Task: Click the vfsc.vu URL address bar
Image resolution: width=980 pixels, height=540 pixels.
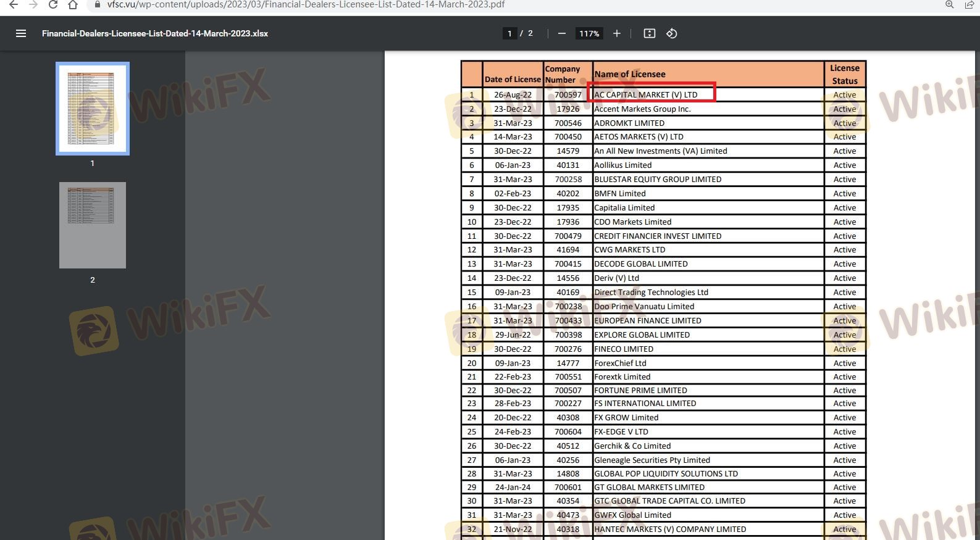Action: [306, 5]
